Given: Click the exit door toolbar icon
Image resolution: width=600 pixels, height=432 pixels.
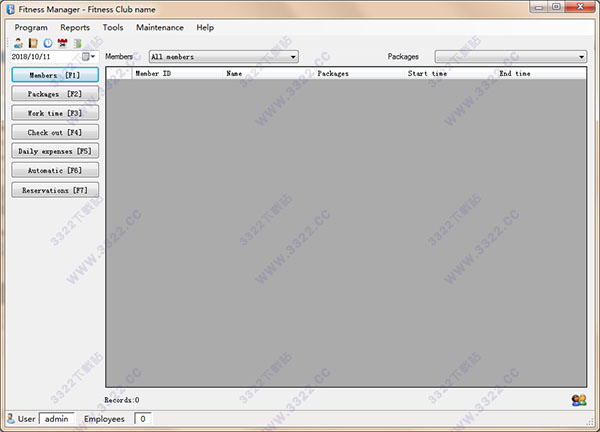Looking at the screenshot, I should point(78,43).
